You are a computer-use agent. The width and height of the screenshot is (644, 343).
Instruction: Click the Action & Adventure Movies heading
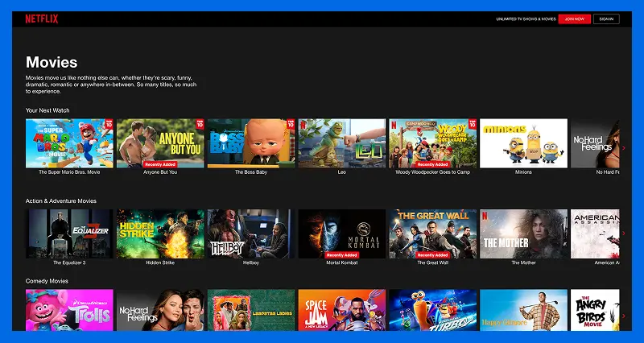click(x=61, y=200)
